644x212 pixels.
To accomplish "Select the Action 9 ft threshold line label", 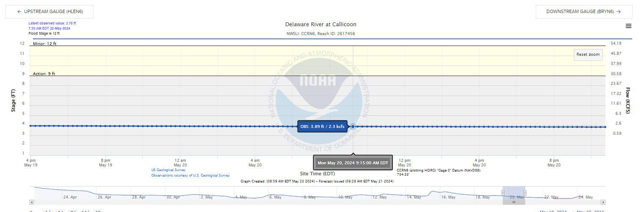I will [x=44, y=74].
